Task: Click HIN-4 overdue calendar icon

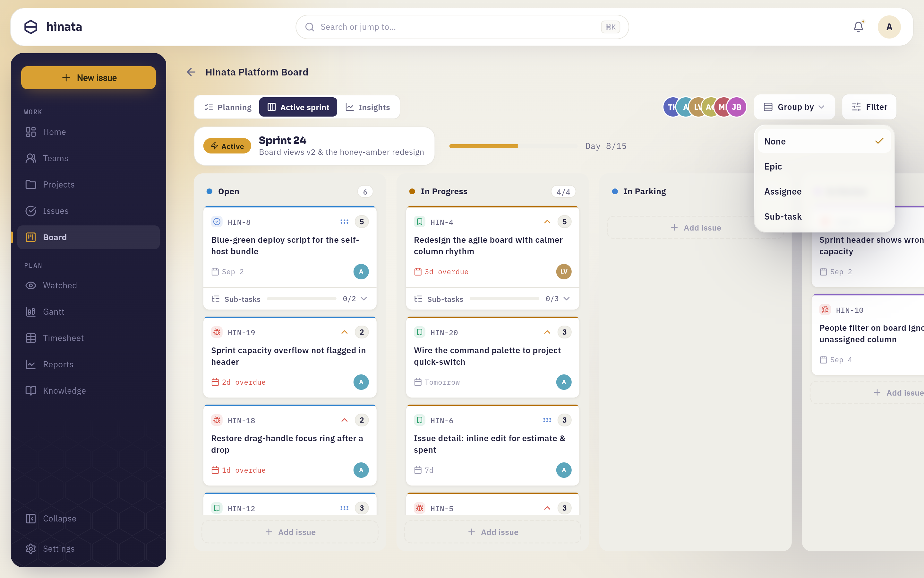Action: (418, 272)
